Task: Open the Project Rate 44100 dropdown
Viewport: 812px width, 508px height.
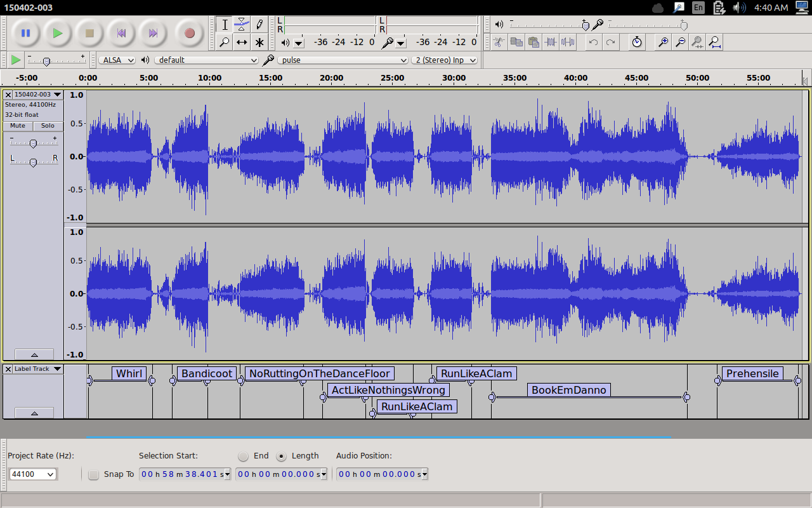Action: coord(33,474)
